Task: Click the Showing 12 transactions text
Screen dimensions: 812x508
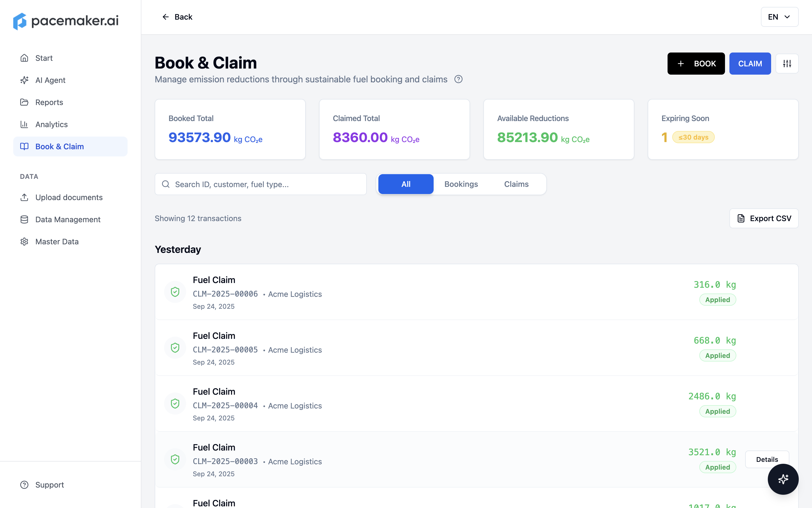Action: (198, 218)
